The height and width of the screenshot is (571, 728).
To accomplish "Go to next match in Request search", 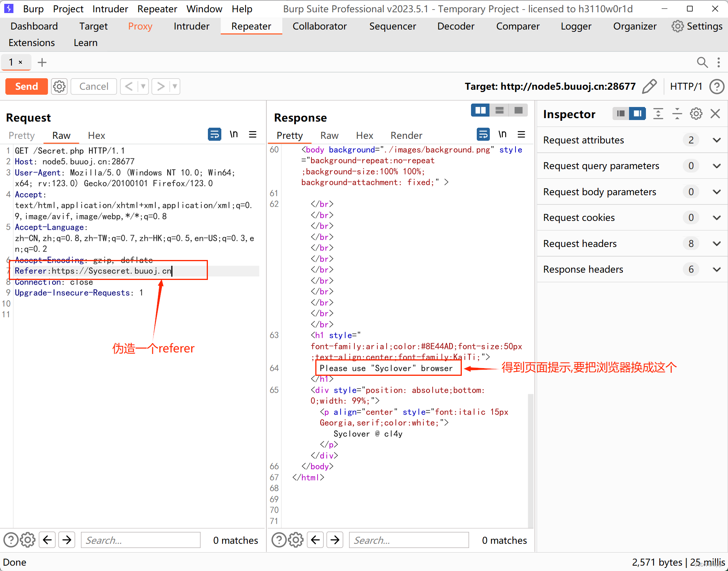I will (x=67, y=540).
